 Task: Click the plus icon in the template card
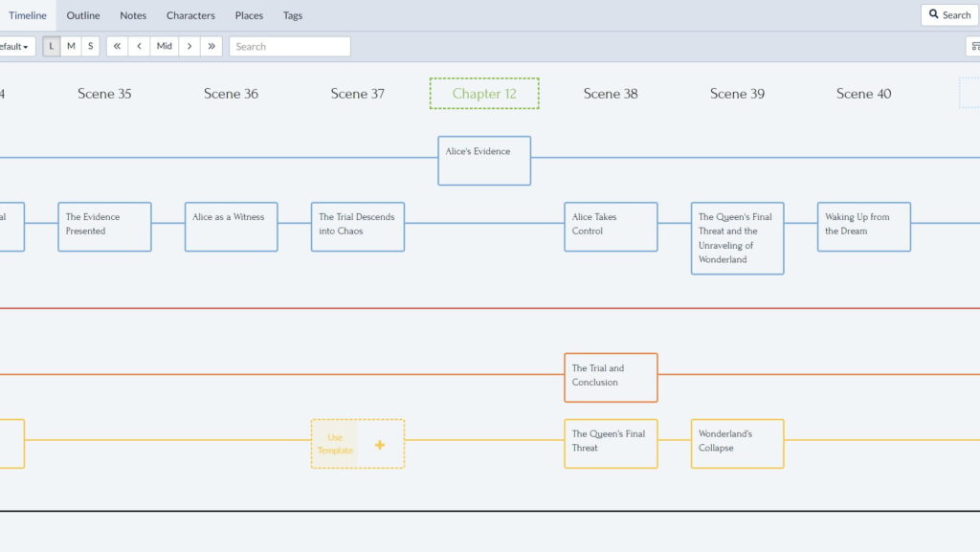pos(379,445)
